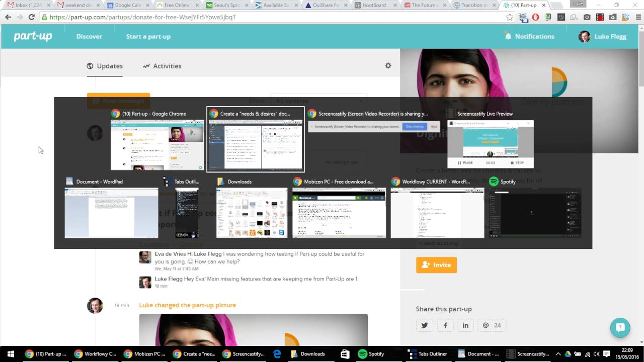The height and width of the screenshot is (362, 644).
Task: Click the red Opera-style extension icon
Action: pyautogui.click(x=535, y=17)
